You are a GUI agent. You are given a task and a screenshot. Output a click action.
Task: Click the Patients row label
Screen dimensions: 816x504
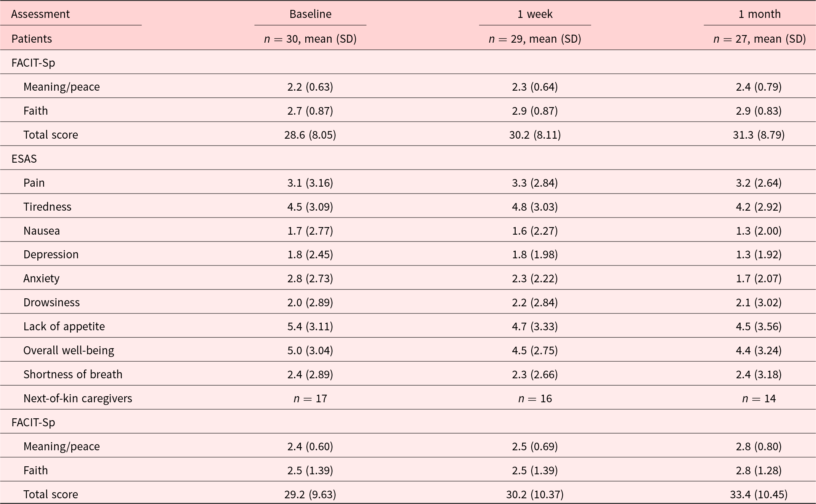32,39
